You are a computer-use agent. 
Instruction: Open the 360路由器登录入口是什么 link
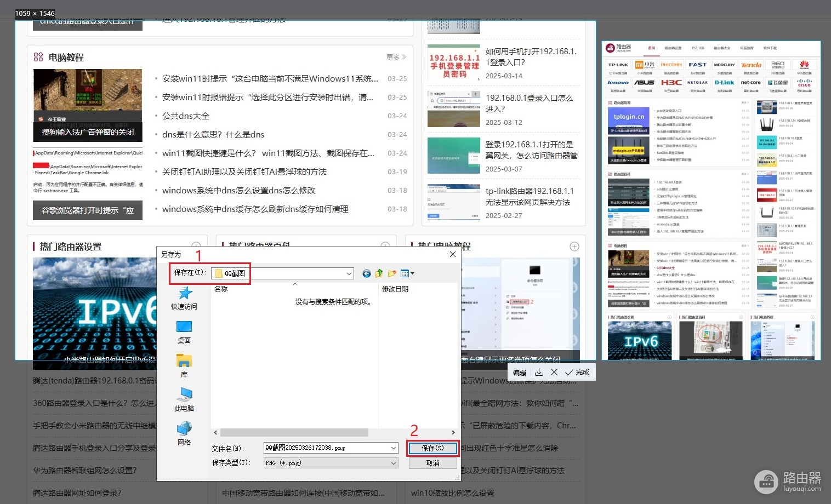94,403
